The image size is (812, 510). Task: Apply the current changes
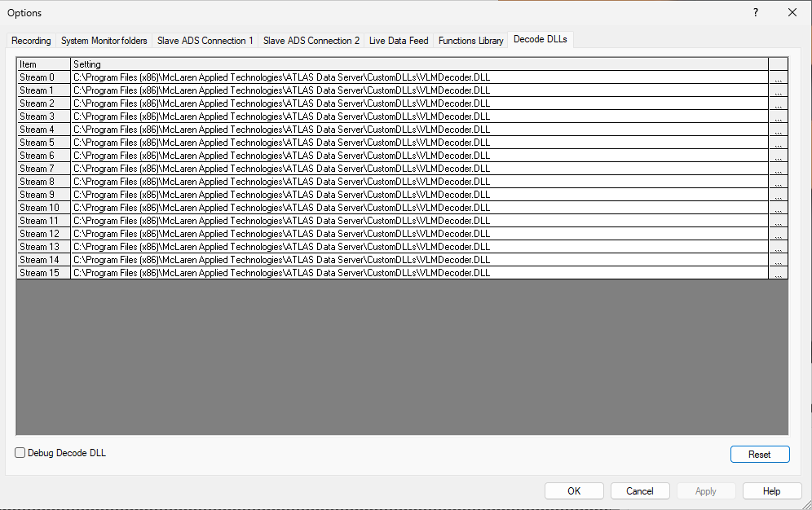706,490
